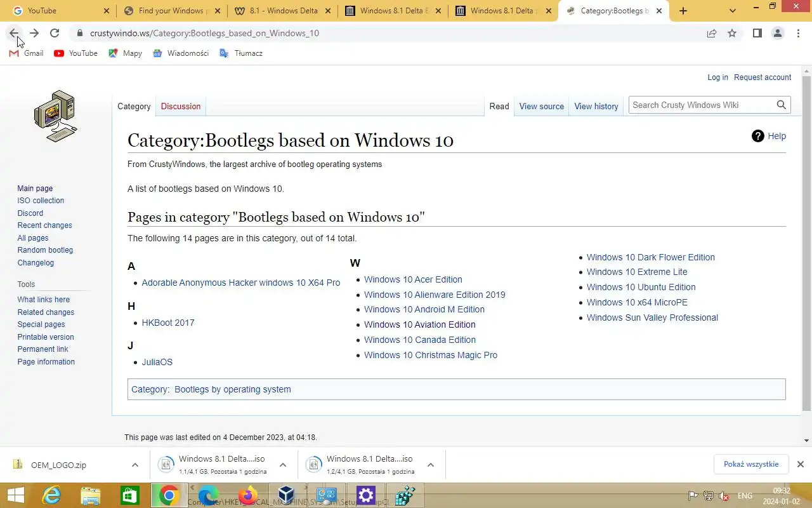The image size is (812, 508).
Task: Open the Mapy bookmark
Action: click(x=125, y=53)
